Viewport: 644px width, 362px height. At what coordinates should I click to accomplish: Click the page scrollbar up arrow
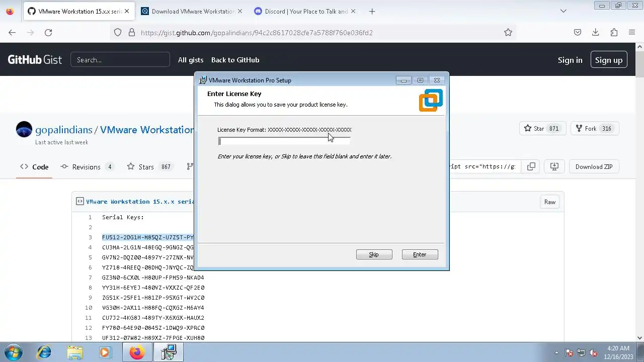[640, 46]
